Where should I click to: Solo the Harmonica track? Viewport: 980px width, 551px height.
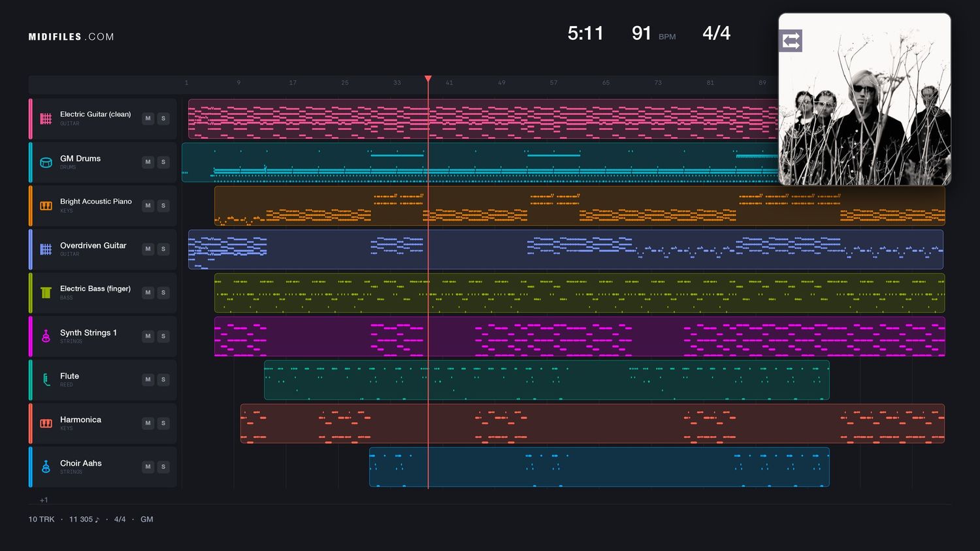(163, 423)
